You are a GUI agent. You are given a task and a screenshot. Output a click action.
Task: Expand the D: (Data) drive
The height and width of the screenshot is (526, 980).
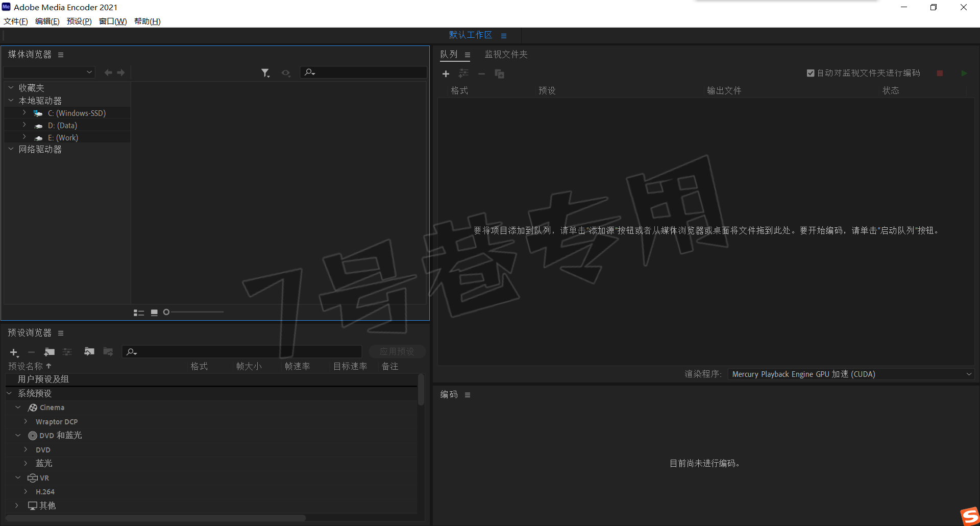24,125
